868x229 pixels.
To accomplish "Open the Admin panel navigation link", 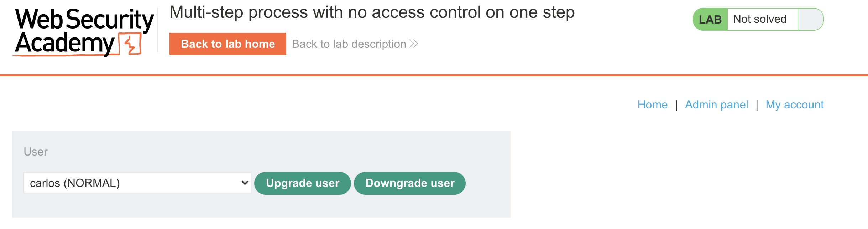I will click(x=716, y=105).
